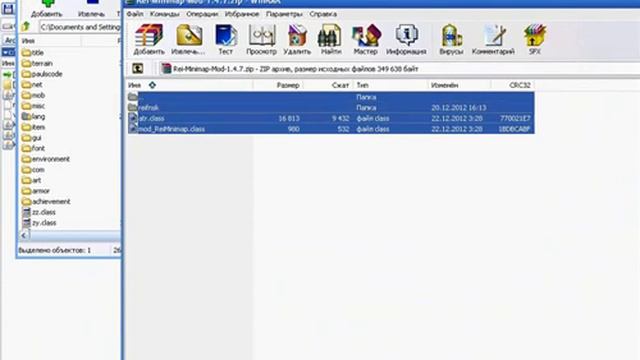The height and width of the screenshot is (360, 640).
Task: Select the zy.class file
Action: 39,222
